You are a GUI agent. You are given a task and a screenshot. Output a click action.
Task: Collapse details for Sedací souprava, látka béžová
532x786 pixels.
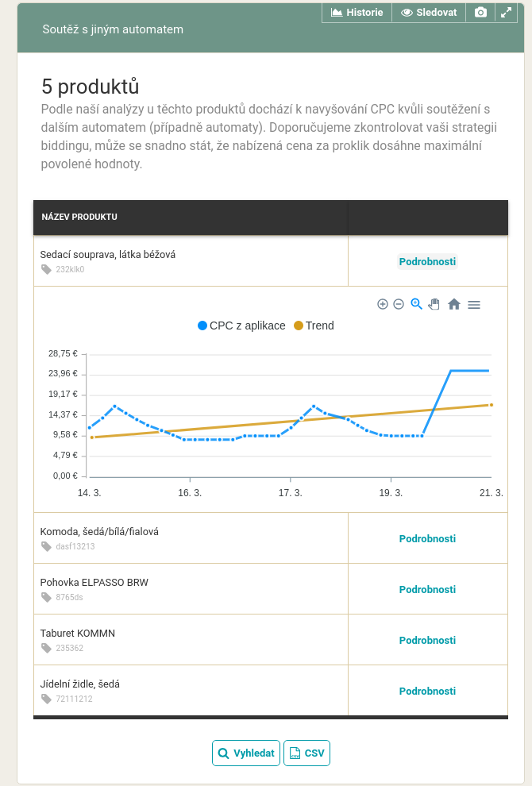tap(427, 261)
